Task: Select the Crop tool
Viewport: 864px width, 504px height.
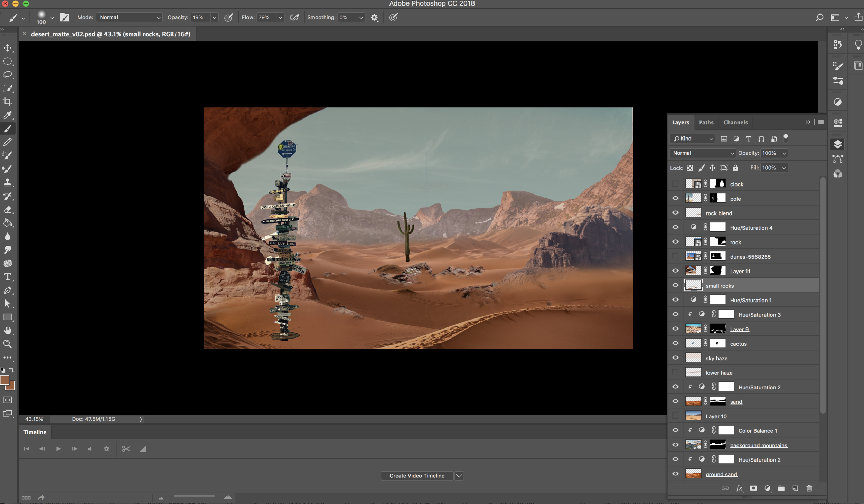Action: tap(8, 102)
